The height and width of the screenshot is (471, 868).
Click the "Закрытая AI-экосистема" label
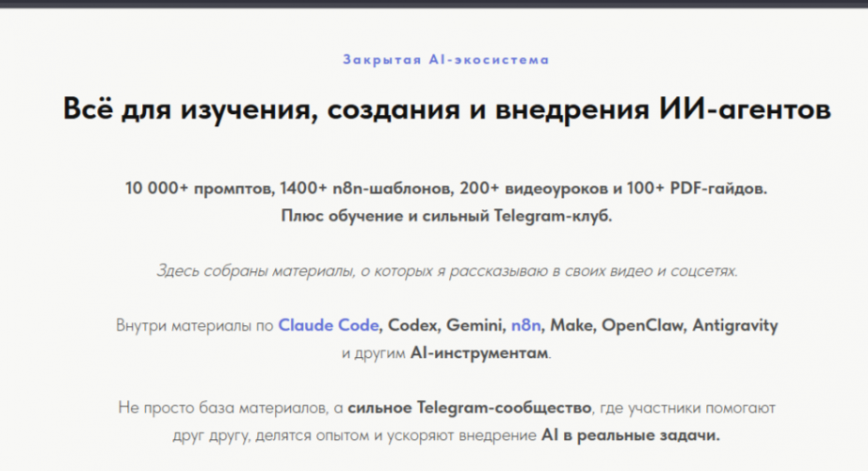tap(446, 59)
